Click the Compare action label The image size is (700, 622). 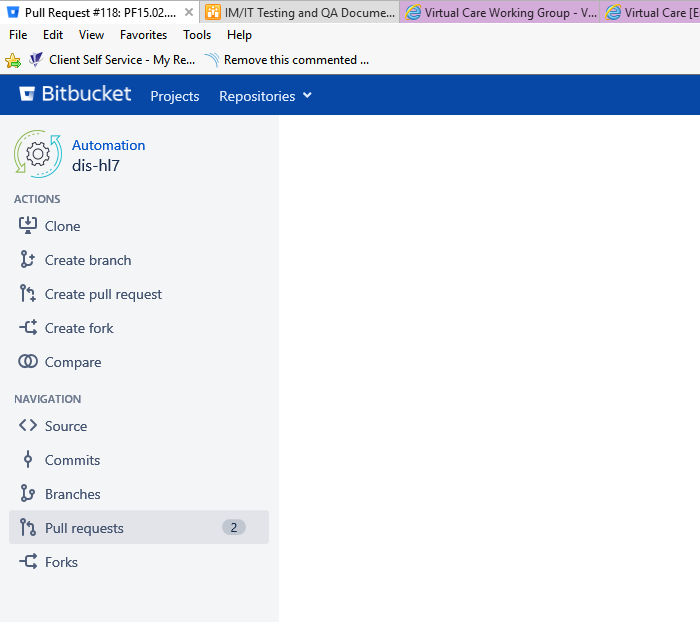click(x=73, y=362)
